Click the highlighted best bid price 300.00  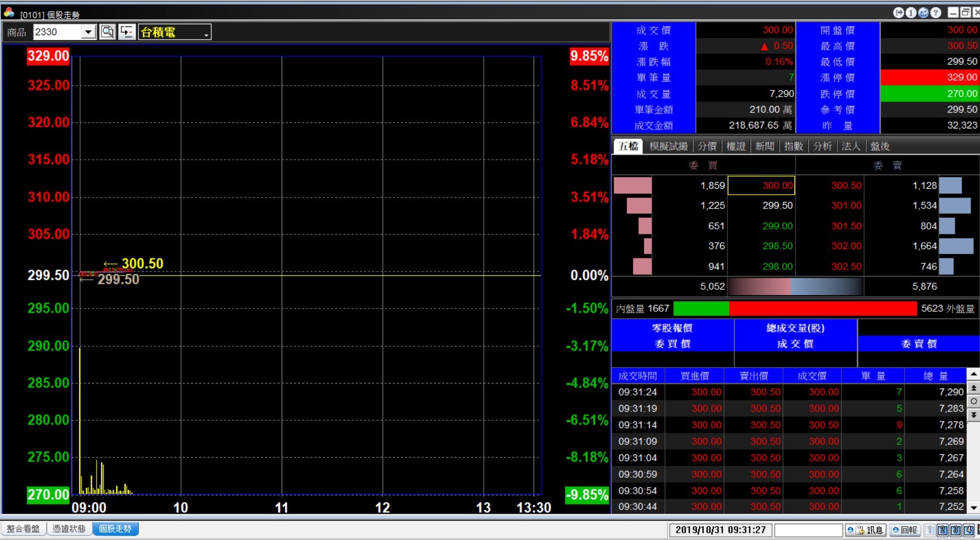coord(761,185)
